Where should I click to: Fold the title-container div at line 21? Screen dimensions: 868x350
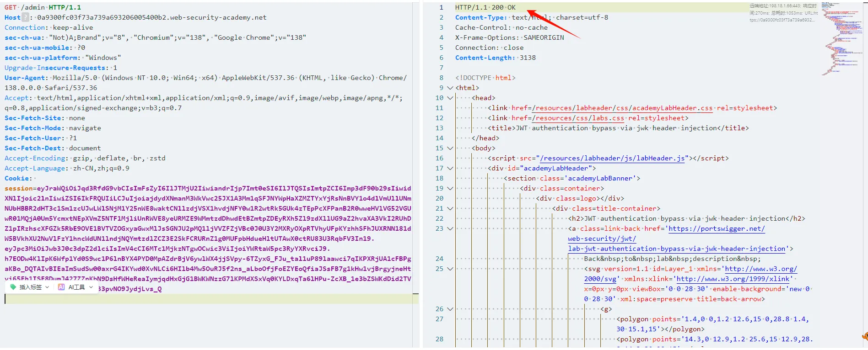[x=450, y=208]
